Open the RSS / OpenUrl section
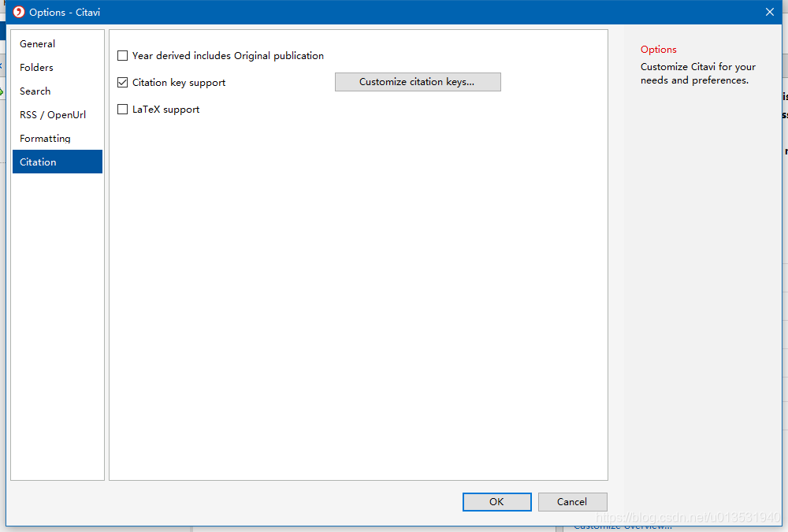 pyautogui.click(x=58, y=114)
